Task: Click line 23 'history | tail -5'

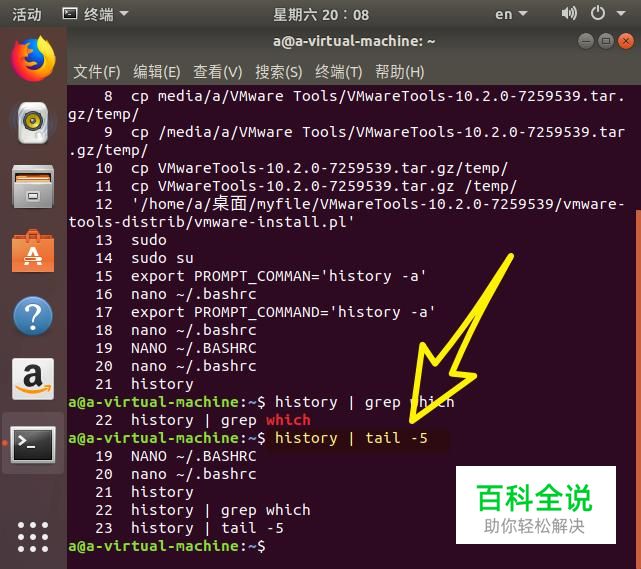Action: [189, 528]
